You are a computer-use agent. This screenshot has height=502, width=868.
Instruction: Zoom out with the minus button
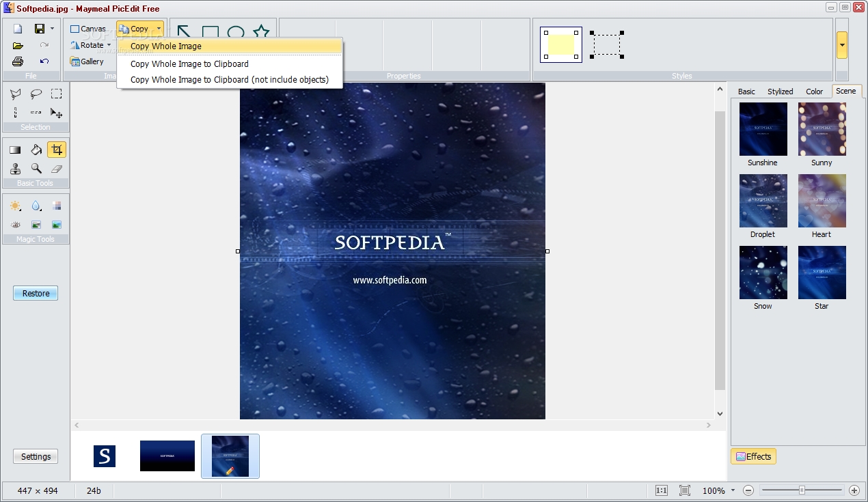tap(748, 490)
